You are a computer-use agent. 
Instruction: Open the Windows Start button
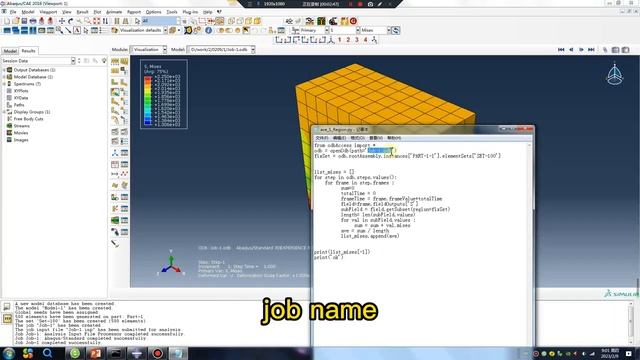[9, 353]
